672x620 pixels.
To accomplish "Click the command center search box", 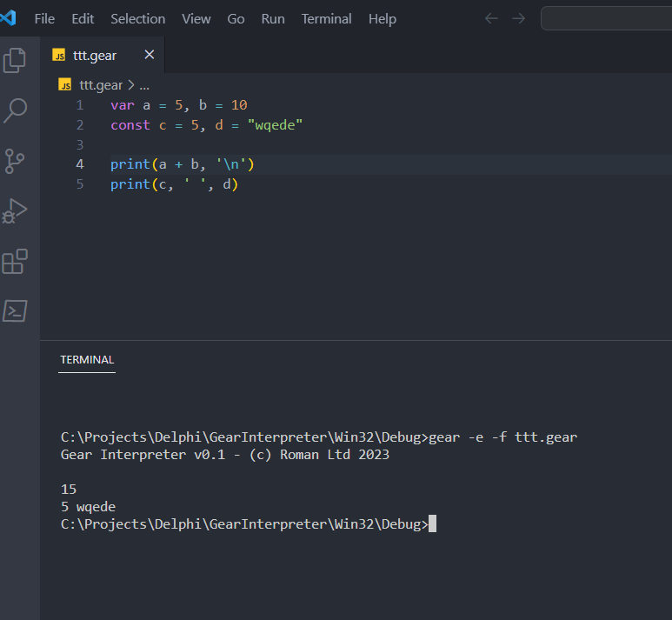I will pyautogui.click(x=606, y=18).
